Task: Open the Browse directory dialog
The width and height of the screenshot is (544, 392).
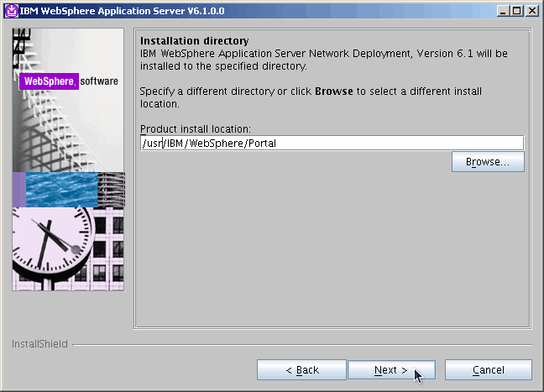Action: (488, 162)
